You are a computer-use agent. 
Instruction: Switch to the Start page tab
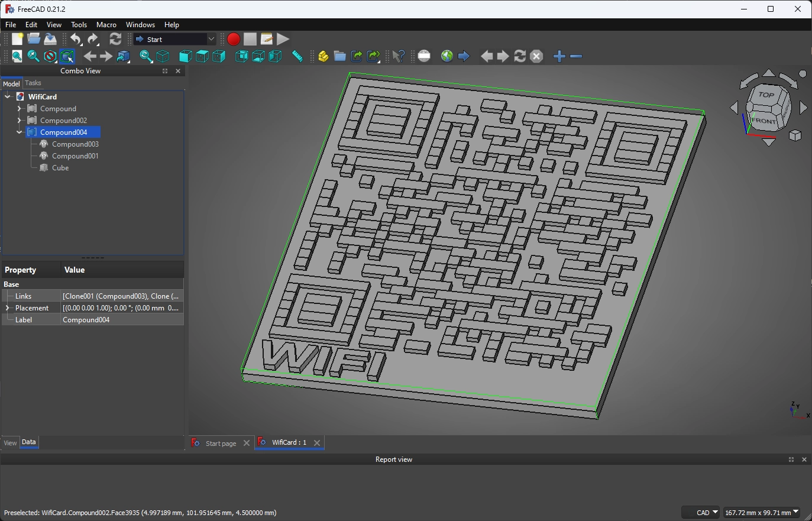click(x=221, y=444)
